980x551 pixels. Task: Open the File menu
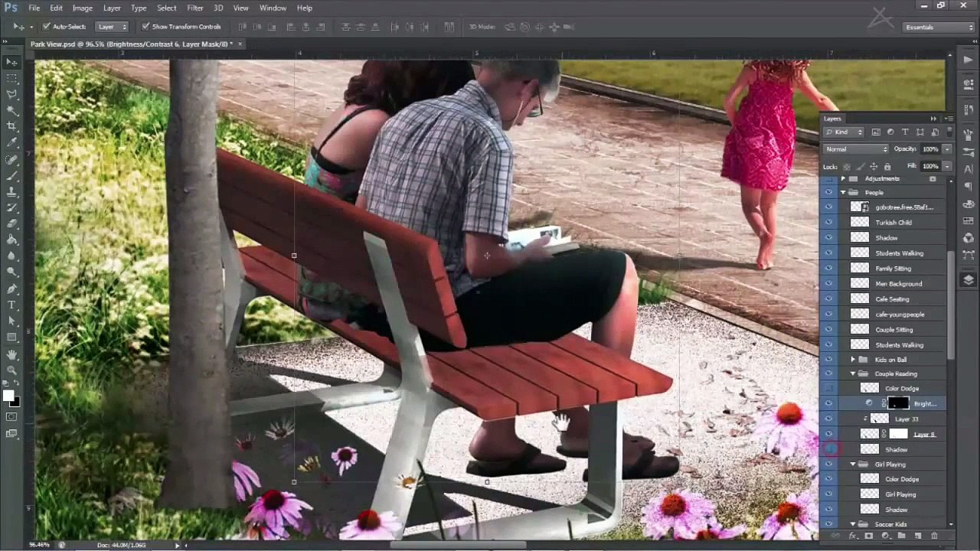pos(34,8)
